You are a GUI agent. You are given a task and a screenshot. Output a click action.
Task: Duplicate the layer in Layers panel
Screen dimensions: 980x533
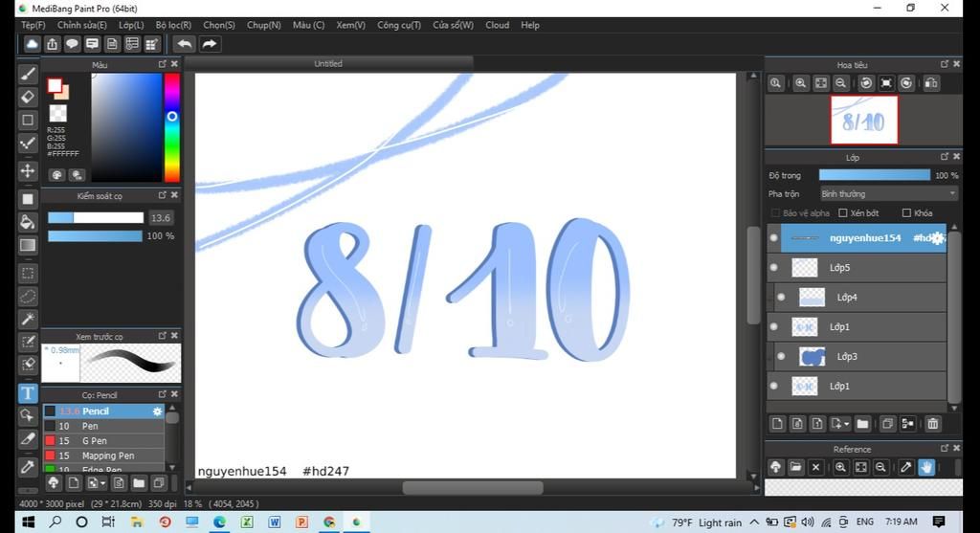[x=887, y=424]
